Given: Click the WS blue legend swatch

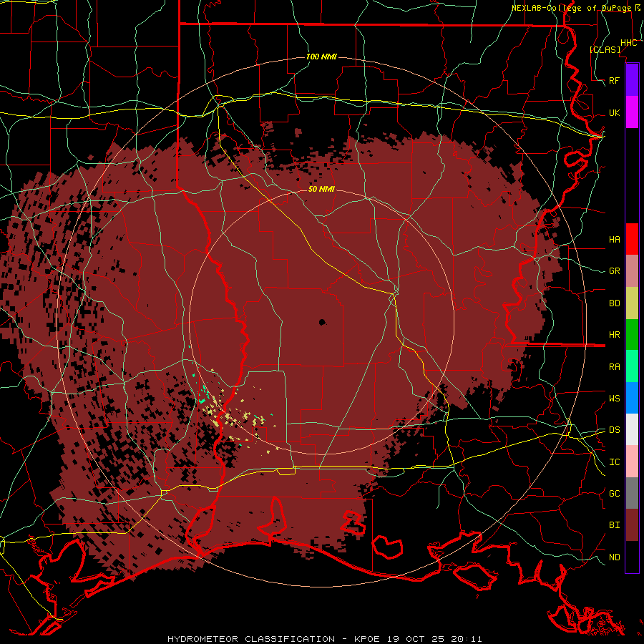Looking at the screenshot, I should pyautogui.click(x=632, y=398).
